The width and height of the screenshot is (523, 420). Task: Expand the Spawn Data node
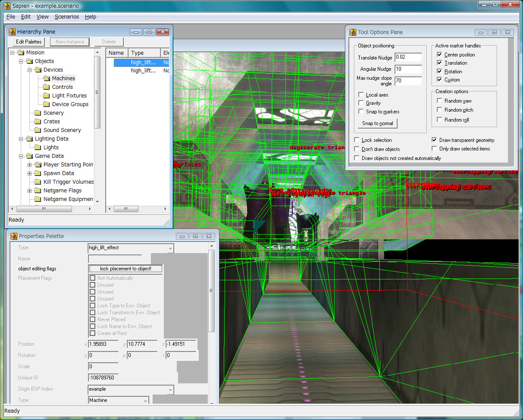coord(30,173)
